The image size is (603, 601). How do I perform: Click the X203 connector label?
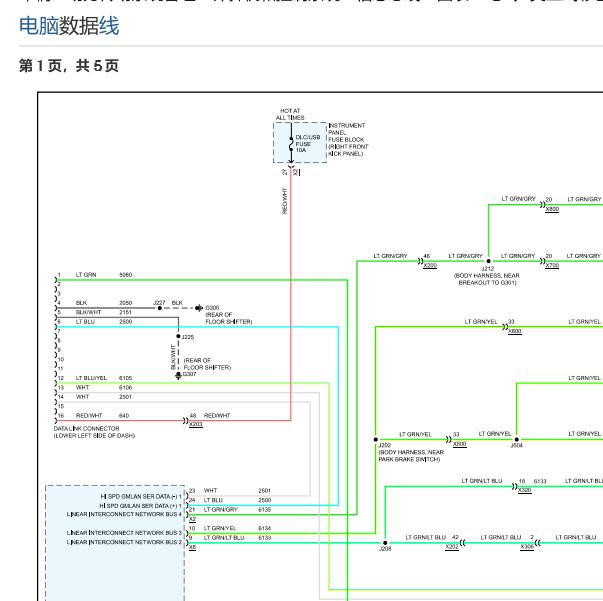(x=196, y=424)
